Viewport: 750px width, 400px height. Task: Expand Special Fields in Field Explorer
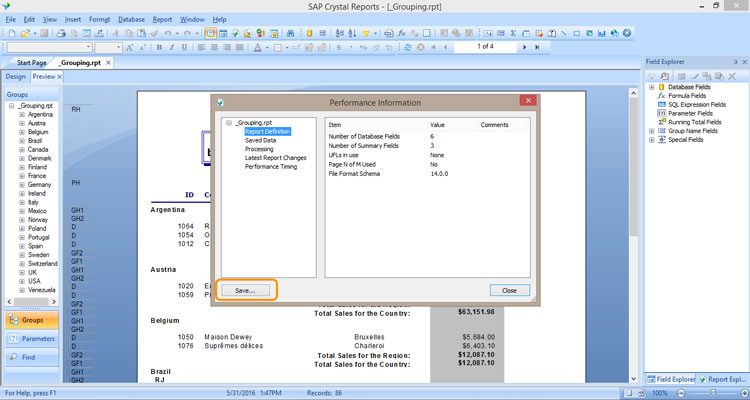pyautogui.click(x=651, y=140)
